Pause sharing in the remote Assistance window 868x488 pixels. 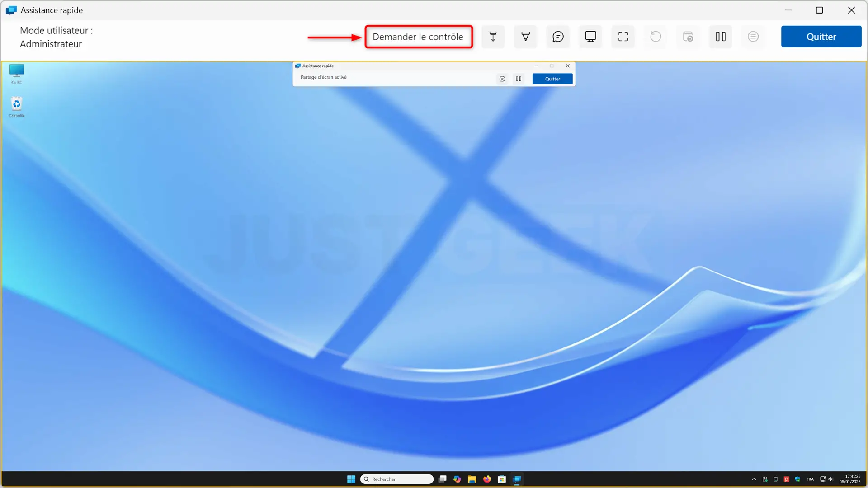coord(519,79)
